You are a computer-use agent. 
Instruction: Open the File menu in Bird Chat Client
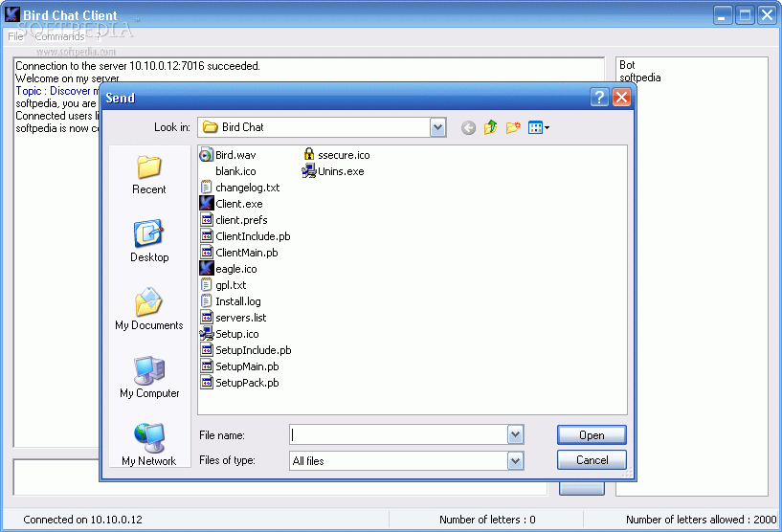point(15,36)
